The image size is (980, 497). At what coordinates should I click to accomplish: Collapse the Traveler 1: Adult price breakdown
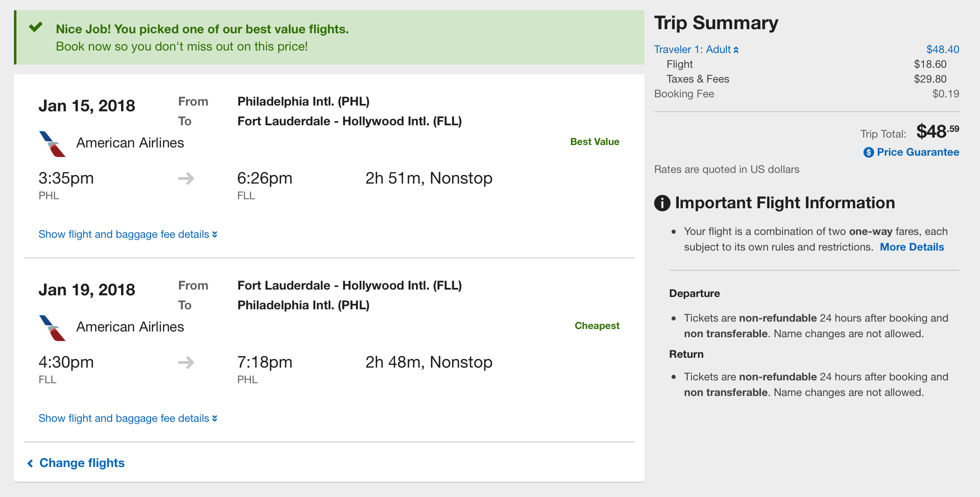pos(696,50)
